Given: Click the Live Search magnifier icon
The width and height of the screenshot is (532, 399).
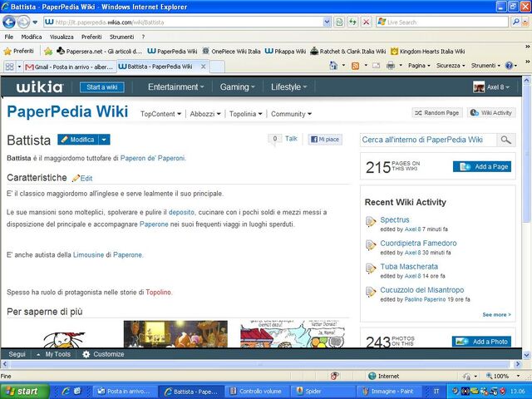Looking at the screenshot, I should click(515, 22).
